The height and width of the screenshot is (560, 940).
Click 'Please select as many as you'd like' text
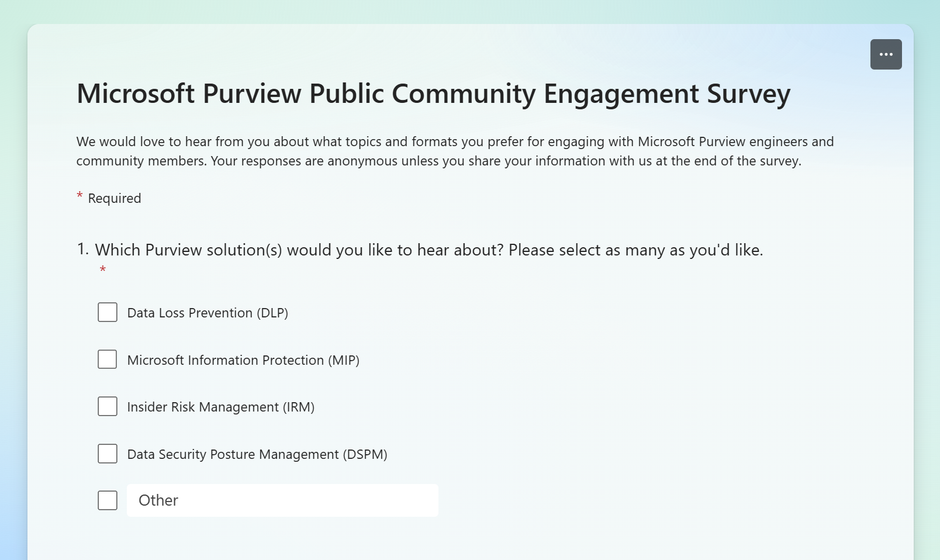tap(636, 250)
